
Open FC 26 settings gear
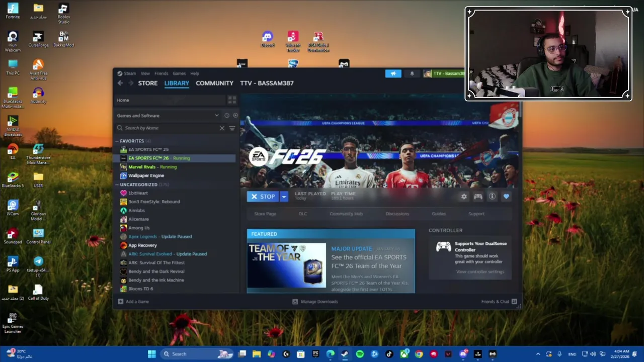click(x=464, y=197)
